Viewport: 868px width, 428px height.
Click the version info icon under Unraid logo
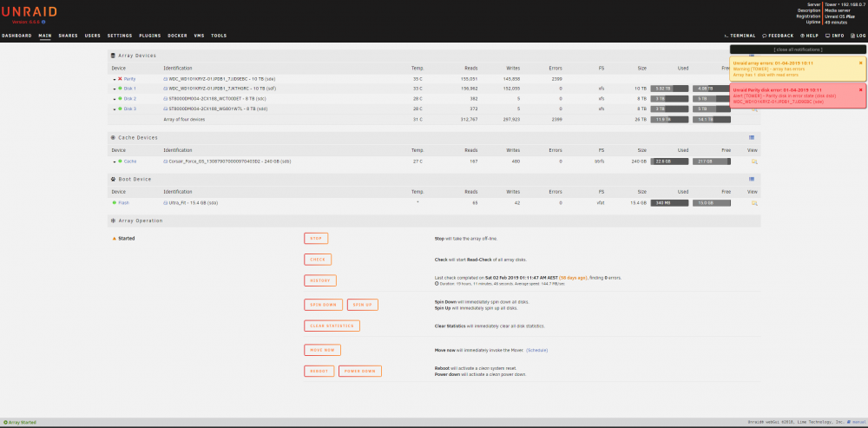coord(43,23)
